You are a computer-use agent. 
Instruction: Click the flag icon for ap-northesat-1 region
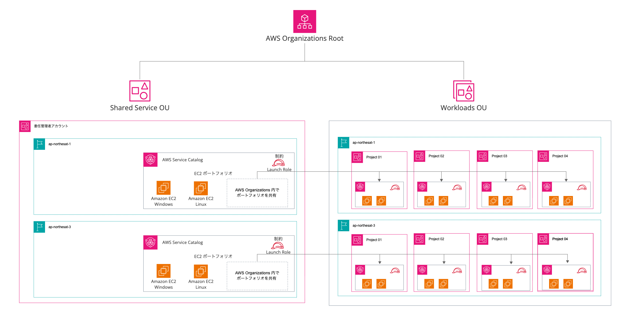pyautogui.click(x=39, y=144)
